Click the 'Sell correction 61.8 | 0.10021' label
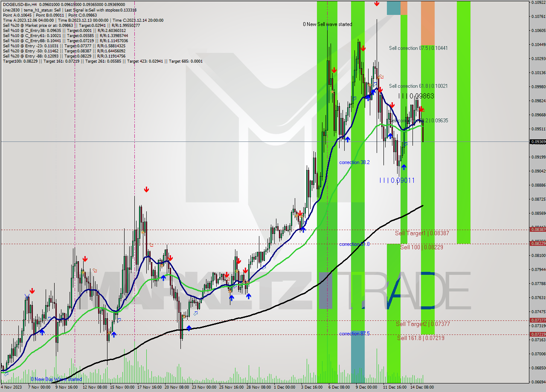Image resolution: width=546 pixels, height=392 pixels. click(x=418, y=86)
